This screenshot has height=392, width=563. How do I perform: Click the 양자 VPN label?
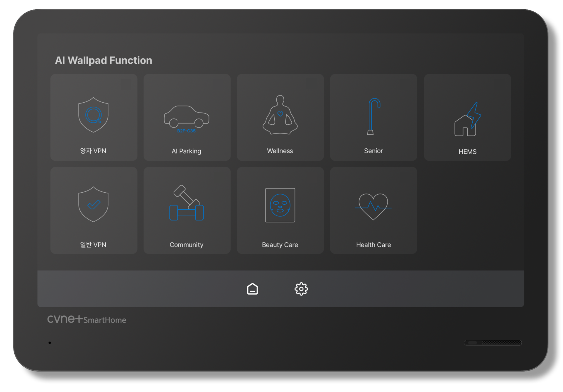point(93,151)
